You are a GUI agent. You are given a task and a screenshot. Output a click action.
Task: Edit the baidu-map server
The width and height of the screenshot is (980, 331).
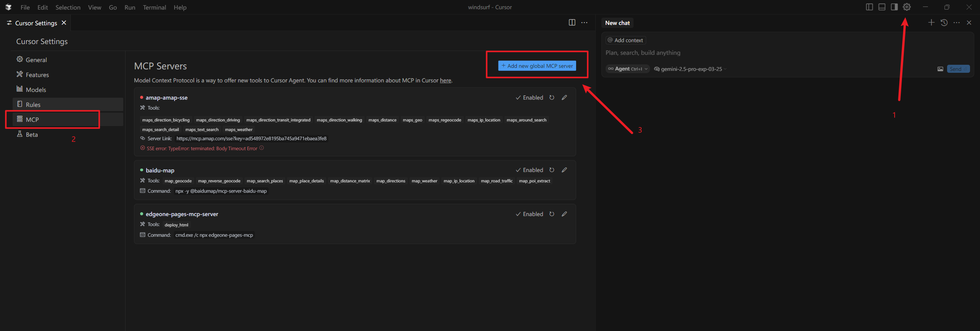tap(564, 170)
